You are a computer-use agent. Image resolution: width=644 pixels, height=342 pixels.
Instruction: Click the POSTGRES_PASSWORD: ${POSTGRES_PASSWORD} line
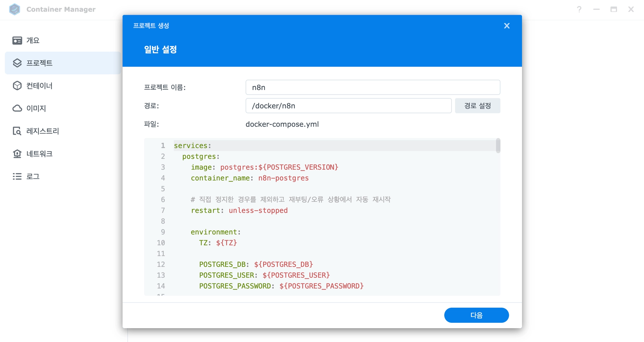281,286
